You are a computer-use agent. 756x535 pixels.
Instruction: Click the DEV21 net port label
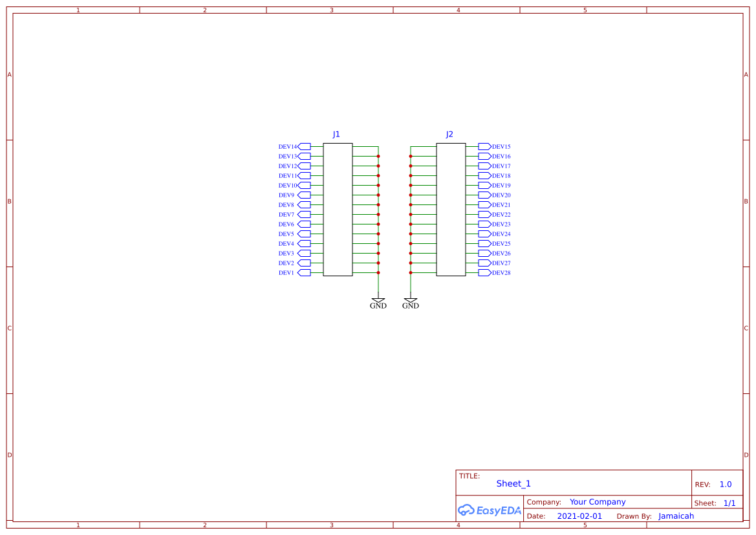click(501, 205)
